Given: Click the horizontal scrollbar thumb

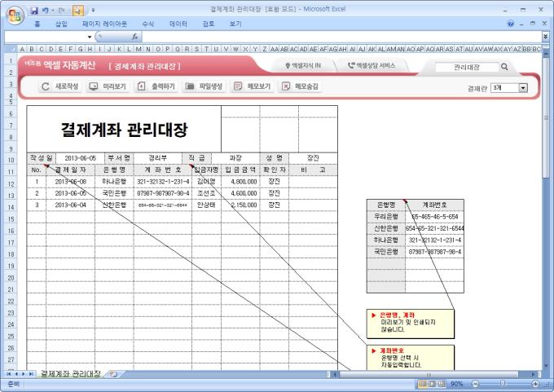Looking at the screenshot, I should tap(429, 374).
